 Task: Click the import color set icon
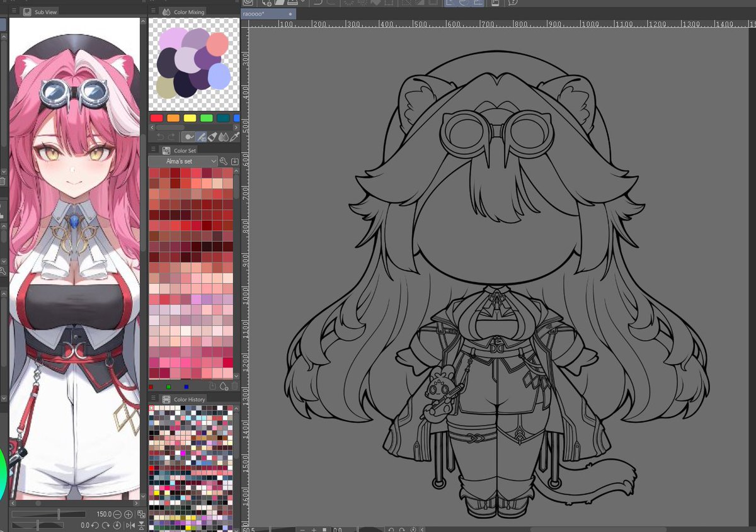click(x=235, y=162)
